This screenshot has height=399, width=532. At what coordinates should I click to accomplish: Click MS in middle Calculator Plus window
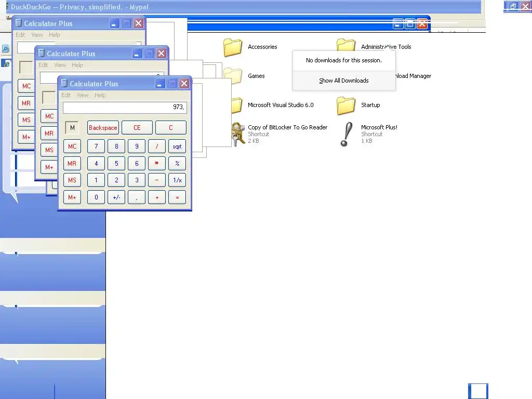[x=49, y=150]
